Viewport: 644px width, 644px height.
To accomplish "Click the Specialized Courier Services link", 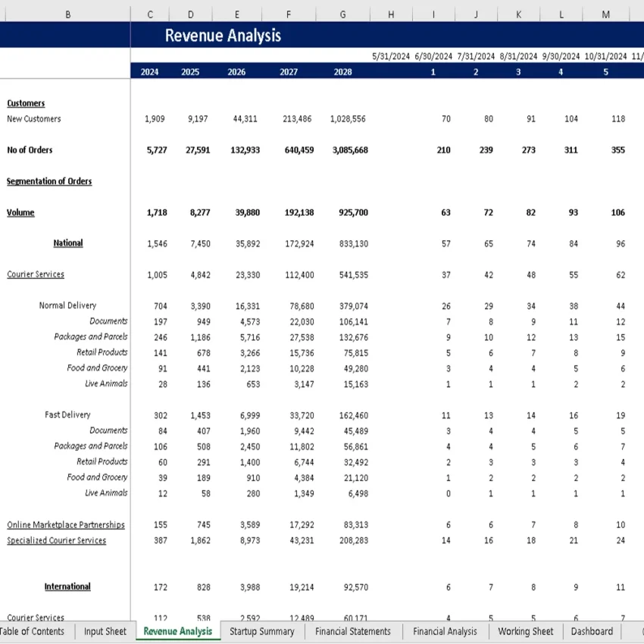I will point(58,540).
